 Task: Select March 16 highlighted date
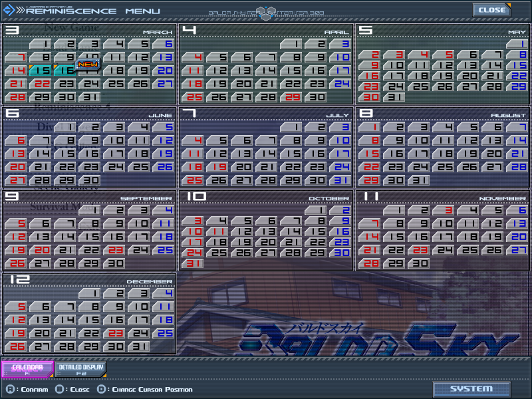[x=65, y=70]
